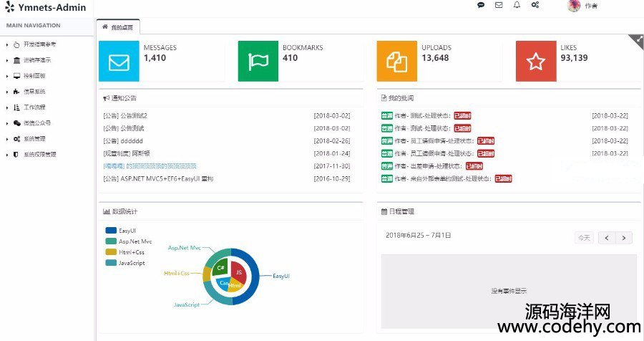Click the gears settings icon in header
Screen dimensions: 644x341
pos(535,5)
